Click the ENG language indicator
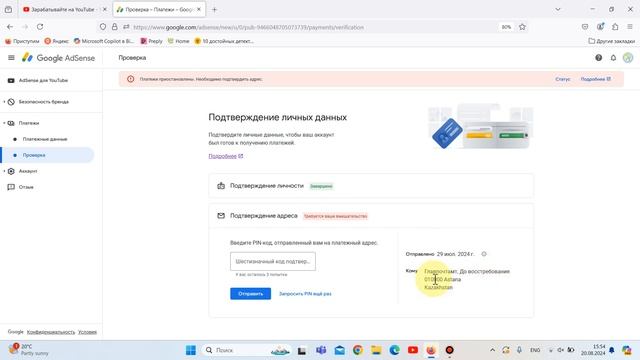Viewport: 640px width, 360px height. [535, 350]
